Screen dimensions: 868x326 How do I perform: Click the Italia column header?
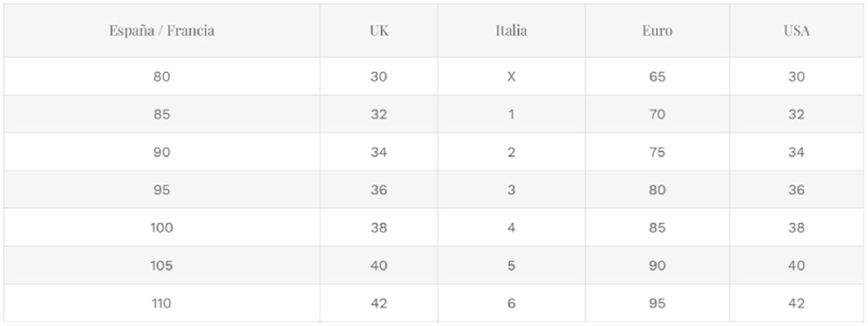[x=511, y=30]
